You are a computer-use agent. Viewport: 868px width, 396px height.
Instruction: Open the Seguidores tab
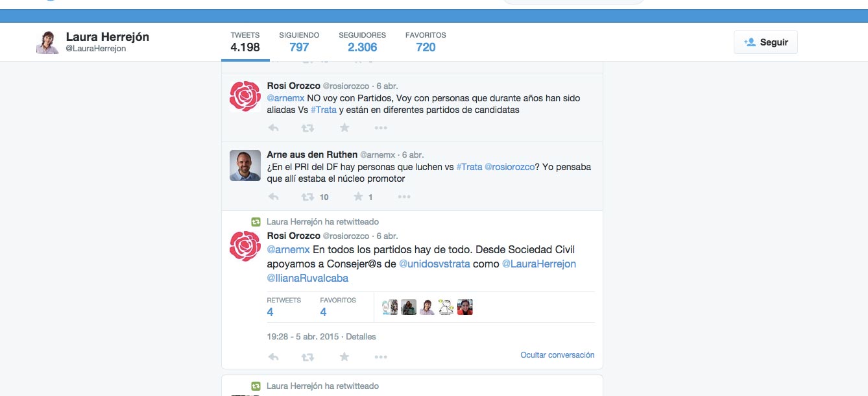[x=362, y=42]
